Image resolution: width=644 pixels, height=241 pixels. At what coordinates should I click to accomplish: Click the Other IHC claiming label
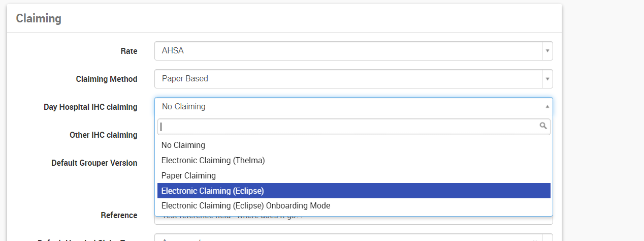[x=104, y=135]
